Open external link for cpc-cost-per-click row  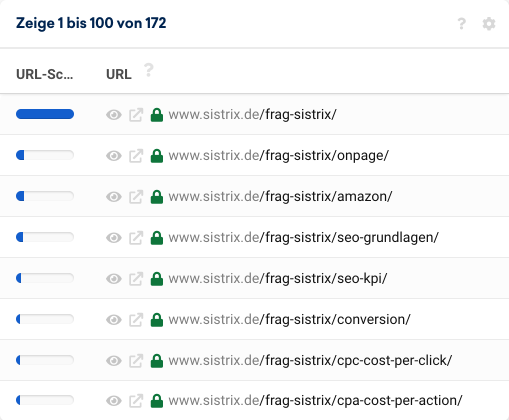point(136,360)
